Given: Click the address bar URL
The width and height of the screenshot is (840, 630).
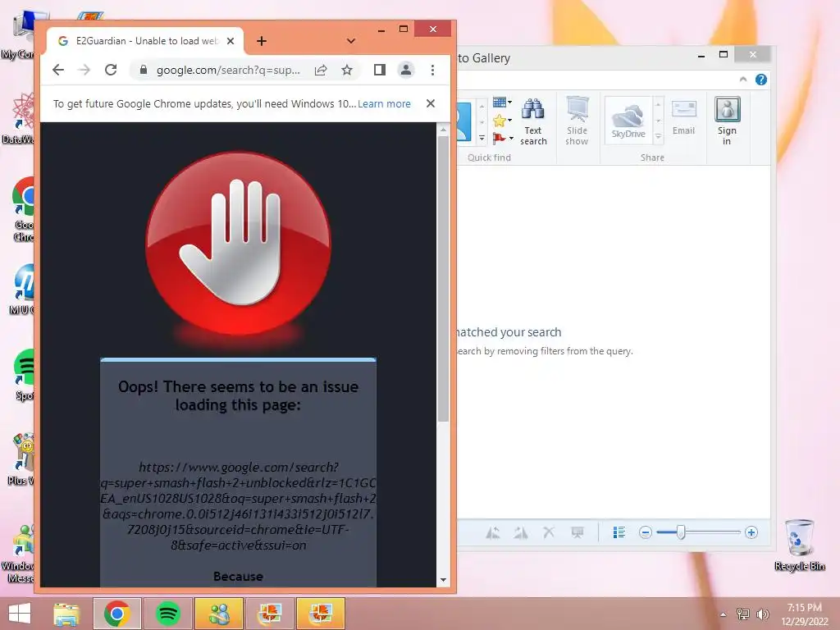Looking at the screenshot, I should [228, 71].
